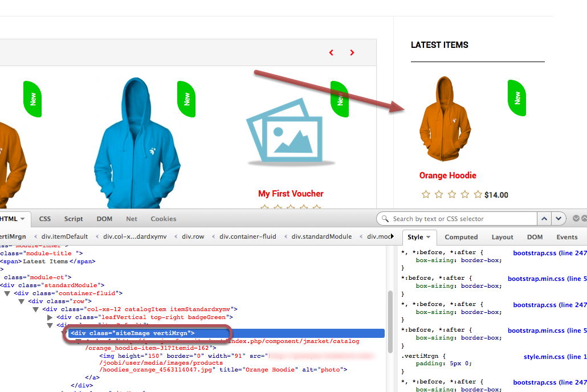The height and width of the screenshot is (392, 587).
Task: Show more breadcrumbs with the right arrow
Action: tap(392, 236)
